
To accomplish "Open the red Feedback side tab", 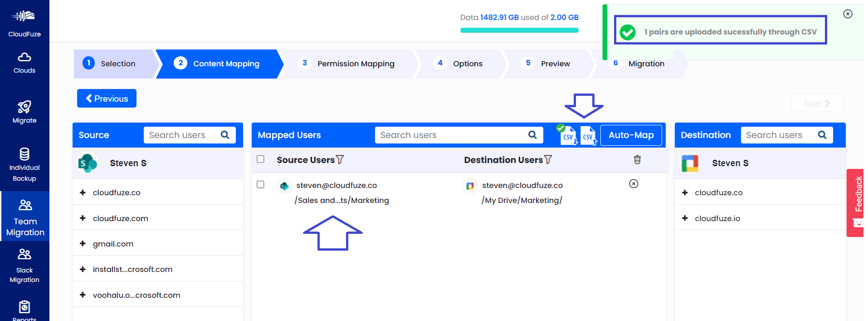I will click(856, 202).
